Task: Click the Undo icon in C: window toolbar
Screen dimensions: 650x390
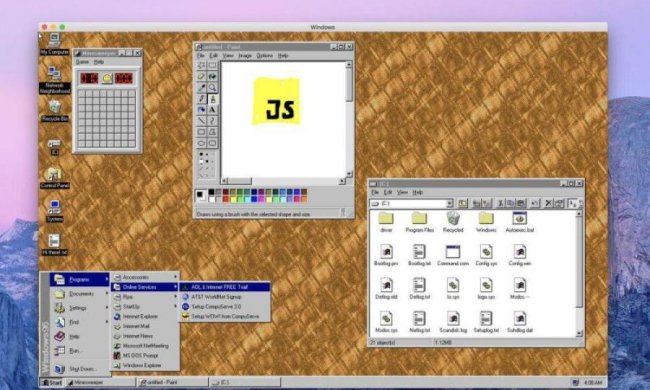Action: pos(535,203)
